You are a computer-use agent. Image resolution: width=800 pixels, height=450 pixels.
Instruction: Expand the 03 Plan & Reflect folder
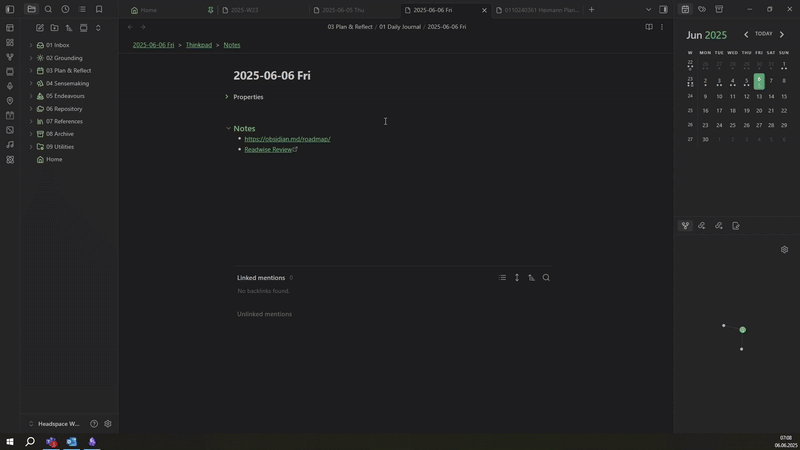[31, 70]
